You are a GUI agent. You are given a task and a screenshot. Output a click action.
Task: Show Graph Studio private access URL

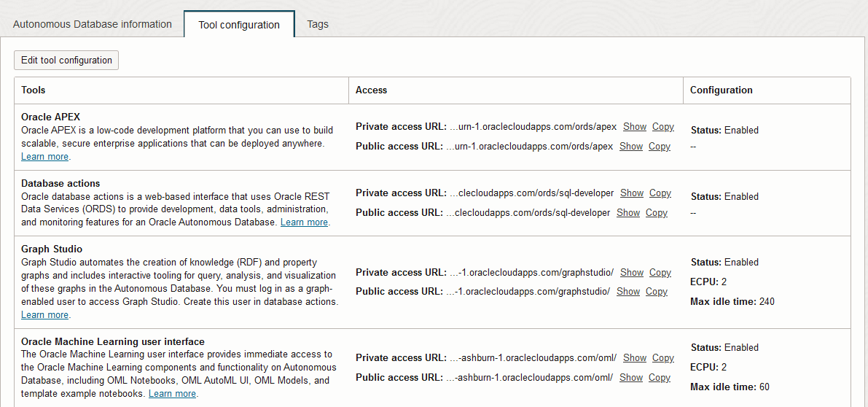(632, 273)
